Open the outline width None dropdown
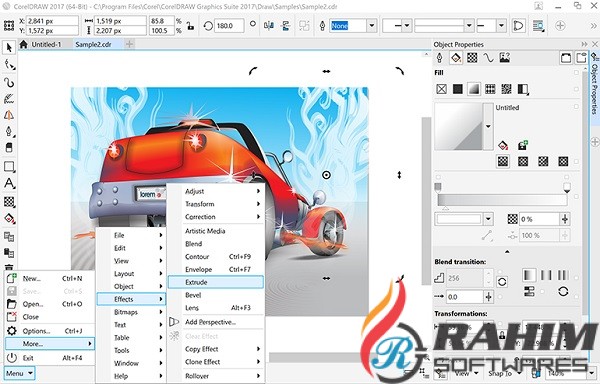 point(372,26)
